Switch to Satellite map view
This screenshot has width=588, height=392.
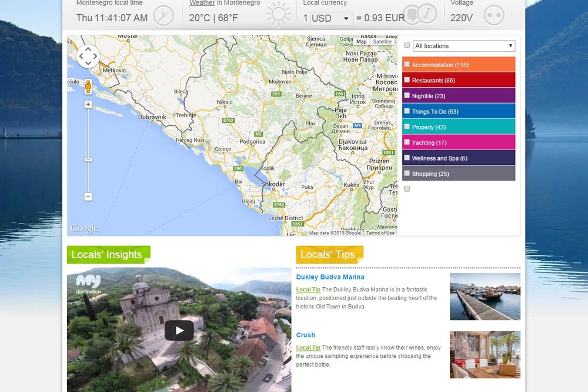(x=383, y=42)
